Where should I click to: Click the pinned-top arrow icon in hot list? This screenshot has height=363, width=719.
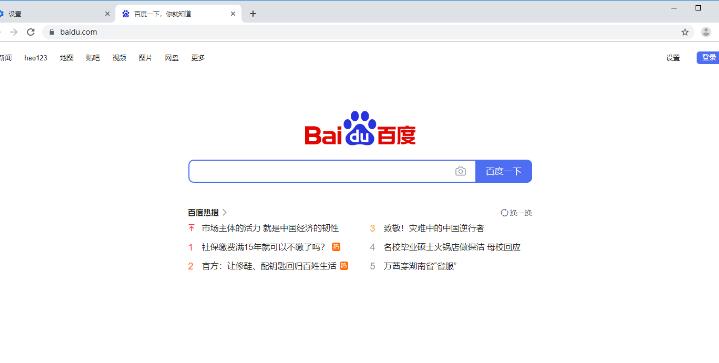(x=191, y=227)
